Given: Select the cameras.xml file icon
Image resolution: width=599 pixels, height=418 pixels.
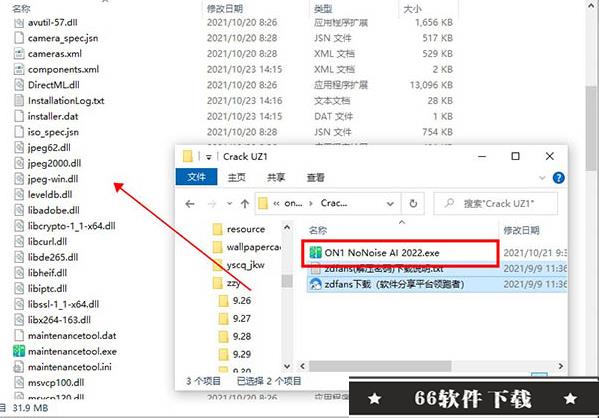Looking at the screenshot, I should click(x=19, y=53).
